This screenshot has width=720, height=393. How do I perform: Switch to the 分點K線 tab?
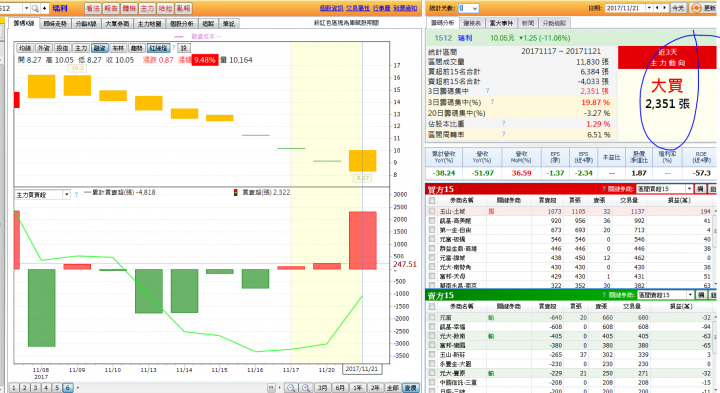pos(86,23)
